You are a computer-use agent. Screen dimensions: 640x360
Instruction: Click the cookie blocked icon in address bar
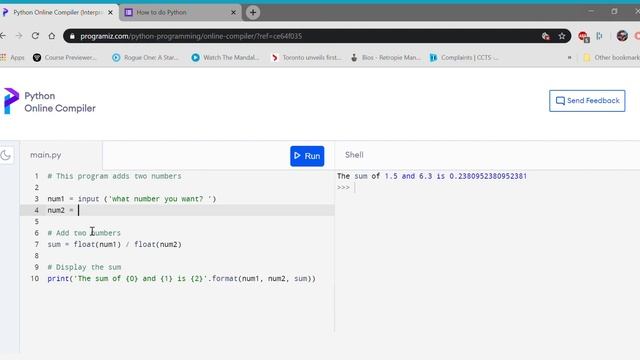(x=546, y=36)
